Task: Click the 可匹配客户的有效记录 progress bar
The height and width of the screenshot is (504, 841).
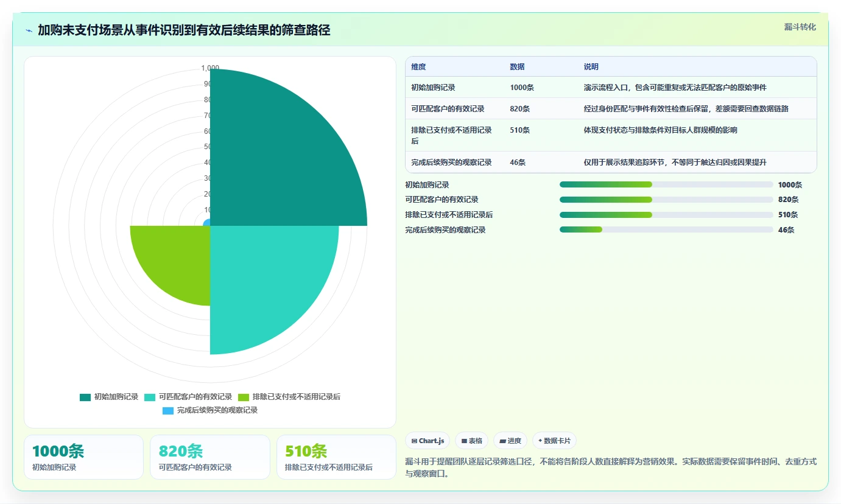Action: tap(666, 200)
